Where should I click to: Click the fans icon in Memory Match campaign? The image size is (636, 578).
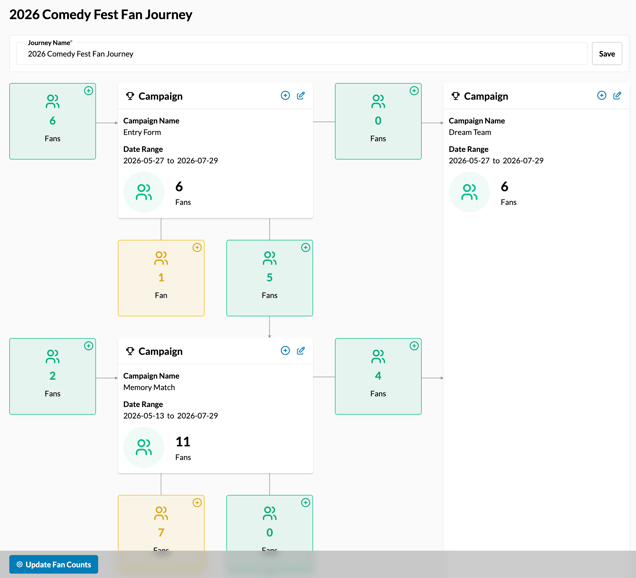tap(144, 447)
